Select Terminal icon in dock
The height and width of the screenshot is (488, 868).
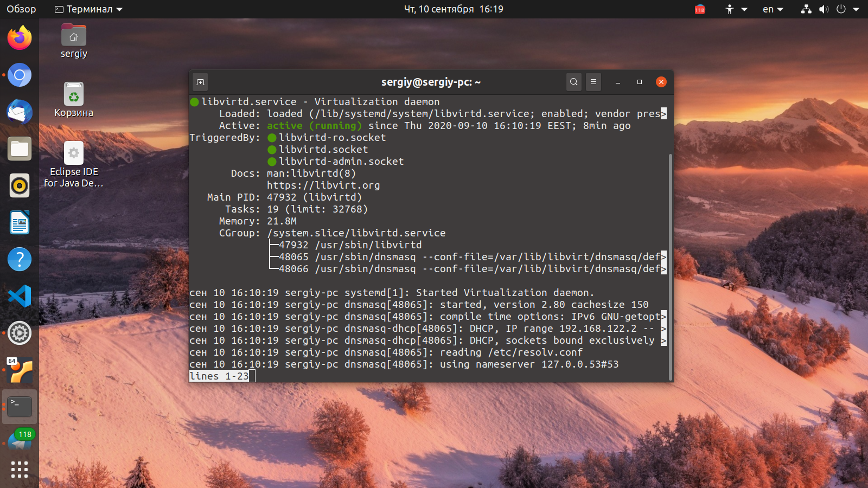point(20,407)
